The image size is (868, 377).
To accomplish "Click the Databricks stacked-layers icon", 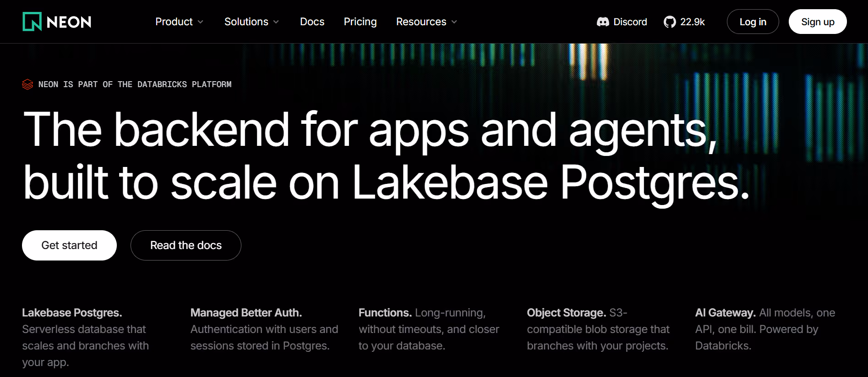I will (x=27, y=84).
